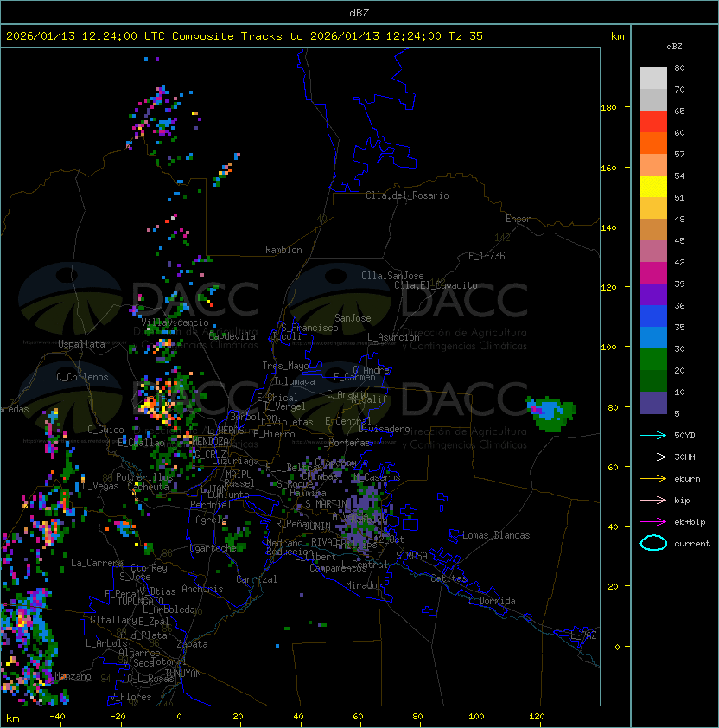Screen dimensions: 719x728
Task: Pick the magenta 39–42 dBZ swatch
Action: [x=653, y=273]
